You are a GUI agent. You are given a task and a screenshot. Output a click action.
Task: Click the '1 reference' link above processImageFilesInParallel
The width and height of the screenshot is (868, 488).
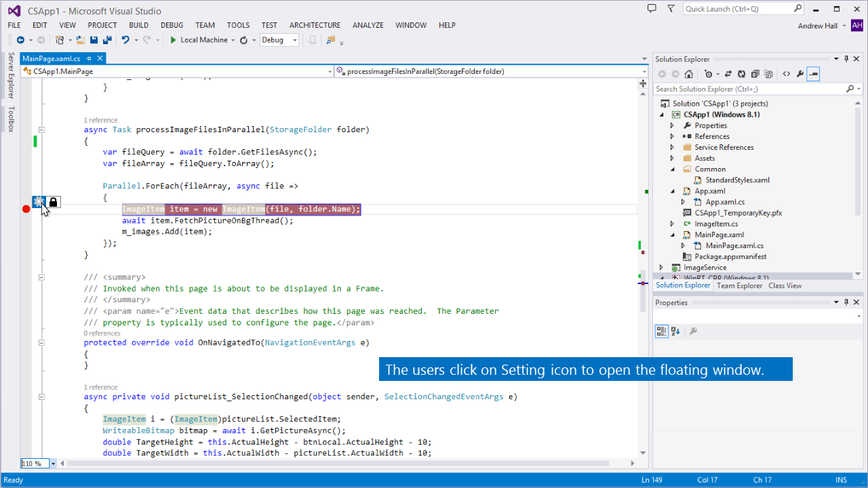[100, 120]
